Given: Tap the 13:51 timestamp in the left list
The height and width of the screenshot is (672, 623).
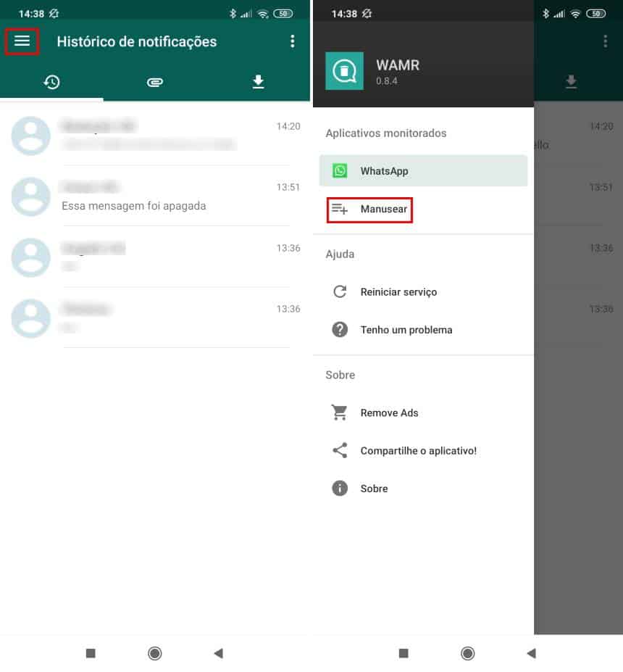Looking at the screenshot, I should 288,187.
